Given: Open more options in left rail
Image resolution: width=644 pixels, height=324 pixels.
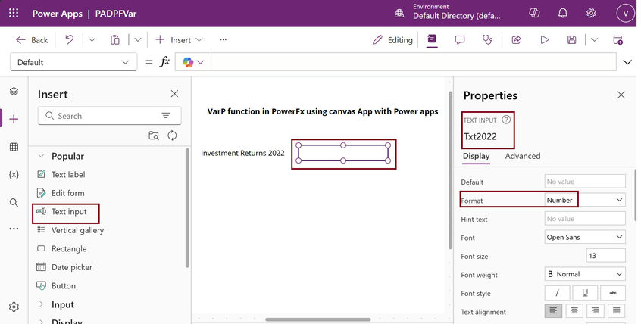Looking at the screenshot, I should point(14,229).
